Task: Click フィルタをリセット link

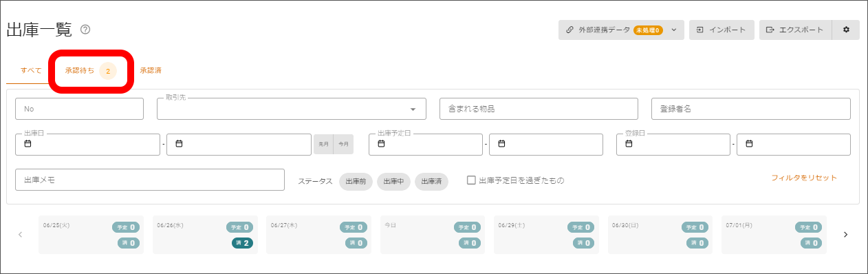Action: click(804, 178)
